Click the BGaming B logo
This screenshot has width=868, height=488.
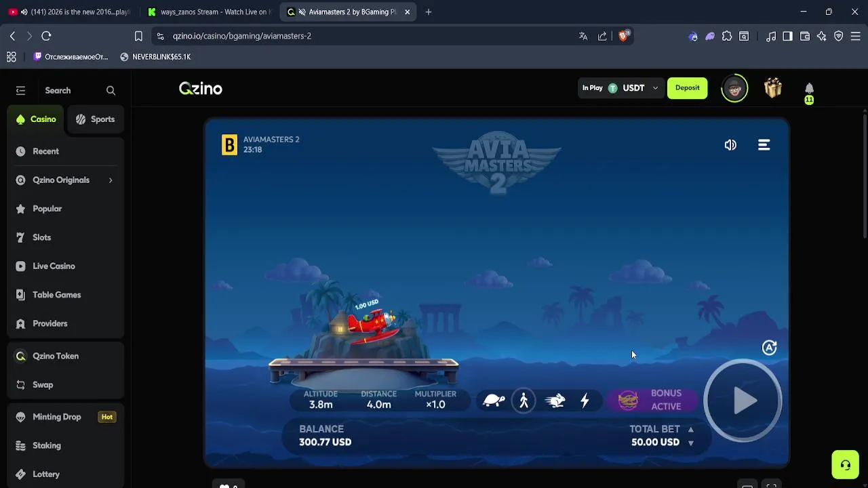tap(230, 144)
